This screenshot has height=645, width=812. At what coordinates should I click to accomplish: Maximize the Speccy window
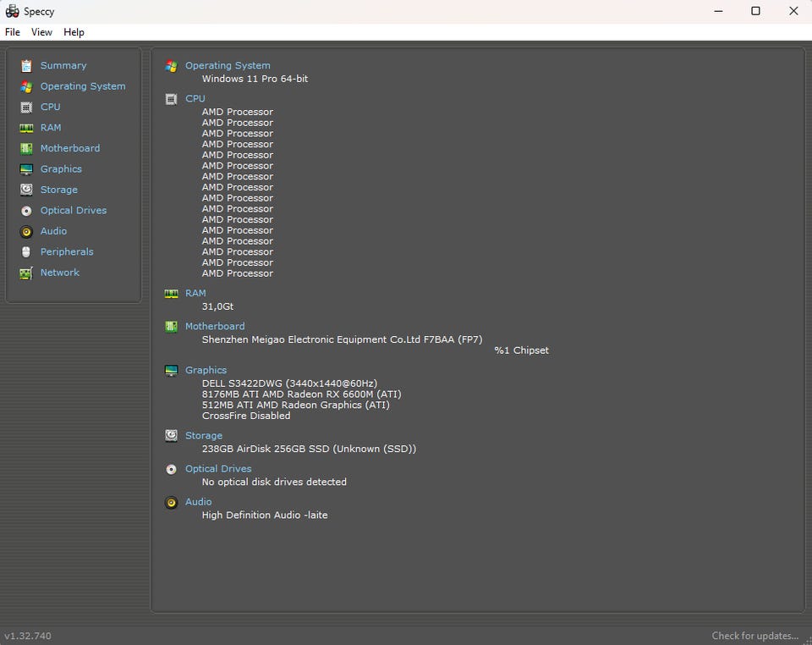[x=755, y=11]
